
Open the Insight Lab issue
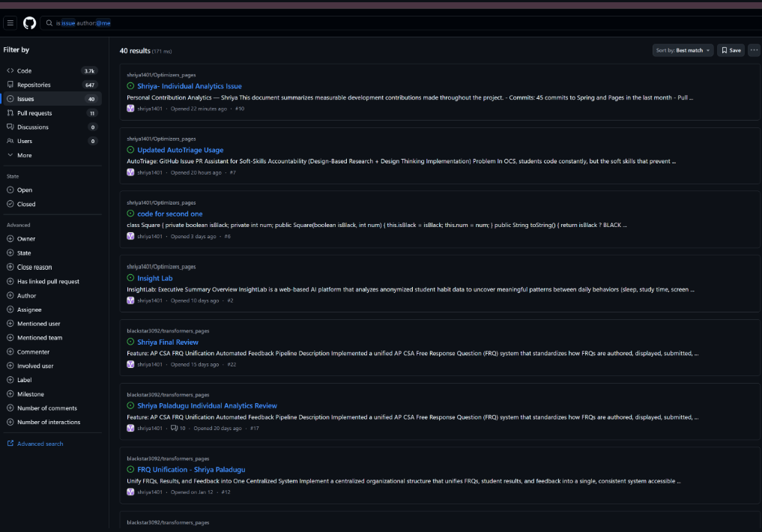pos(155,278)
